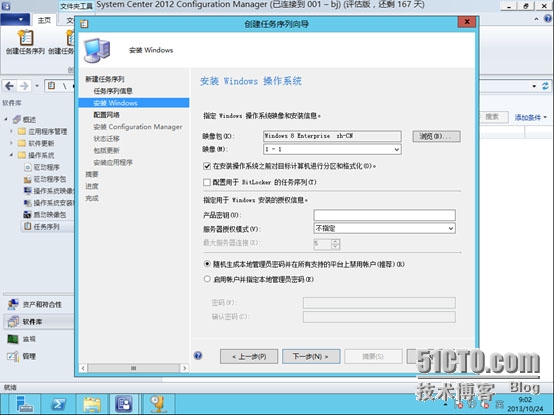Select the 概述 overview node icon
Image resolution: width=554 pixels, height=415 pixels.
click(17, 119)
